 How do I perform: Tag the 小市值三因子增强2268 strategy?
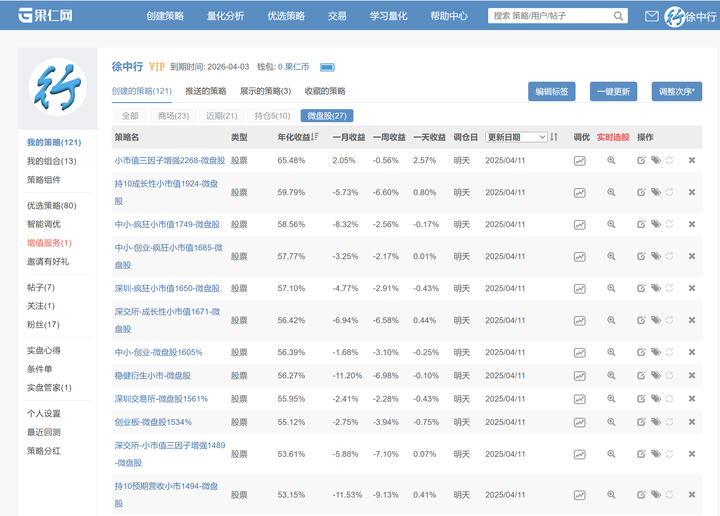click(656, 160)
